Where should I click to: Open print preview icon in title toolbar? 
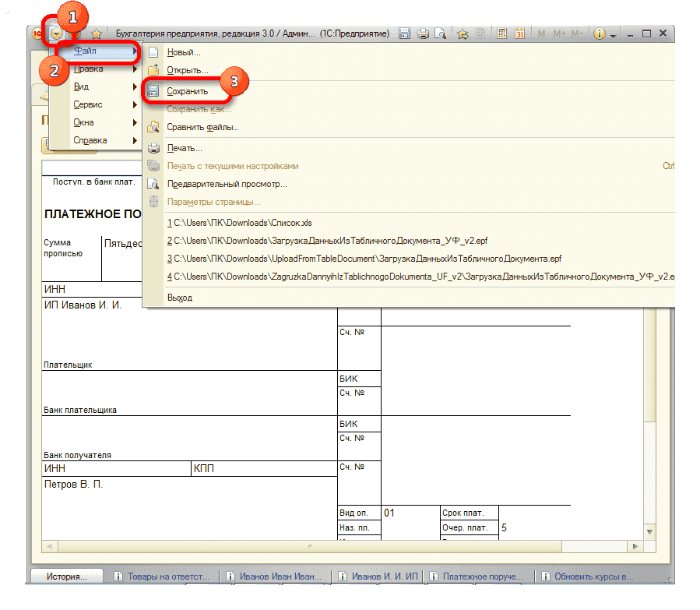(440, 33)
